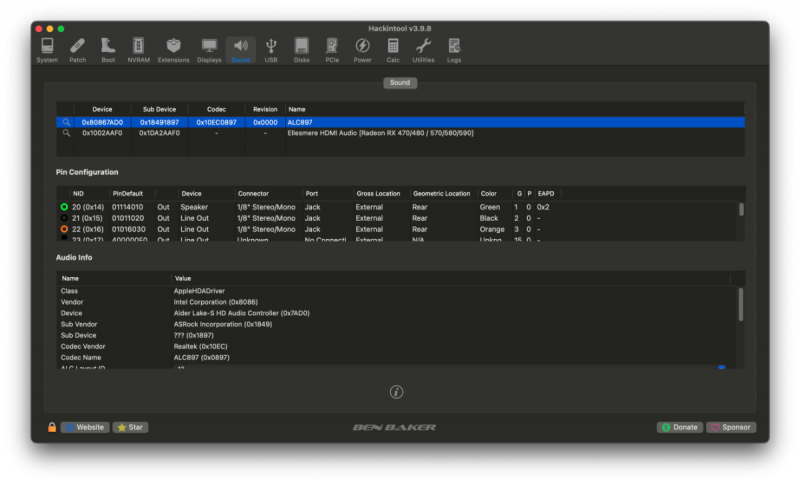
Task: Click the Pin Configuration table scrollbar
Action: 741,210
